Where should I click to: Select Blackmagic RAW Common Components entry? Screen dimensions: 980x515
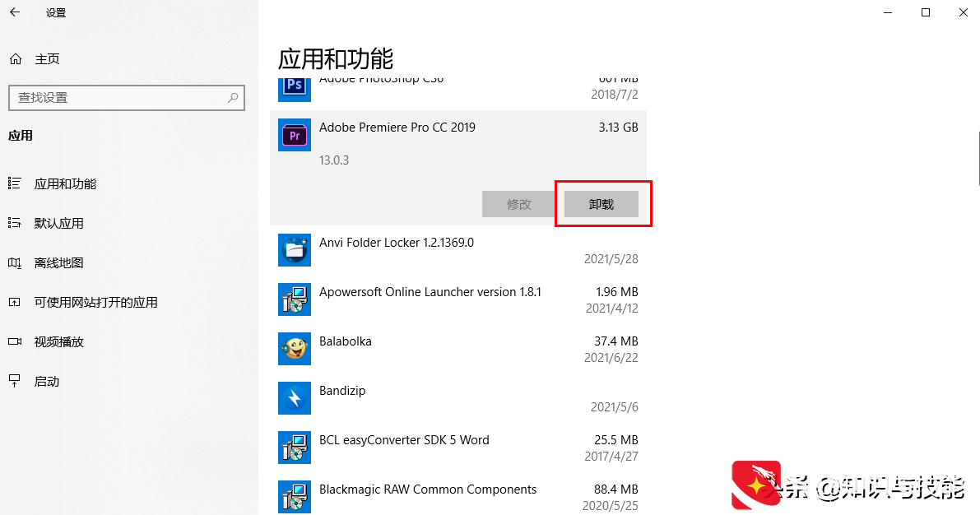pyautogui.click(x=458, y=495)
